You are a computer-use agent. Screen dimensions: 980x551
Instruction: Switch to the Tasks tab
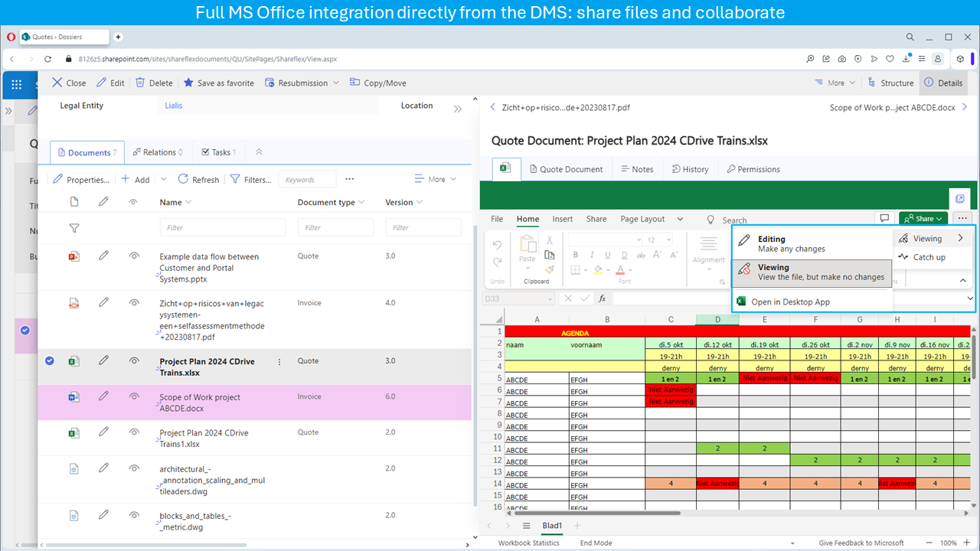218,152
